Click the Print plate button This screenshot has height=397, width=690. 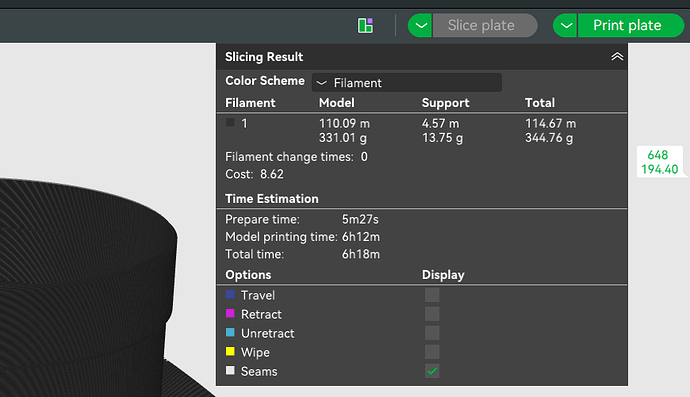pos(631,26)
